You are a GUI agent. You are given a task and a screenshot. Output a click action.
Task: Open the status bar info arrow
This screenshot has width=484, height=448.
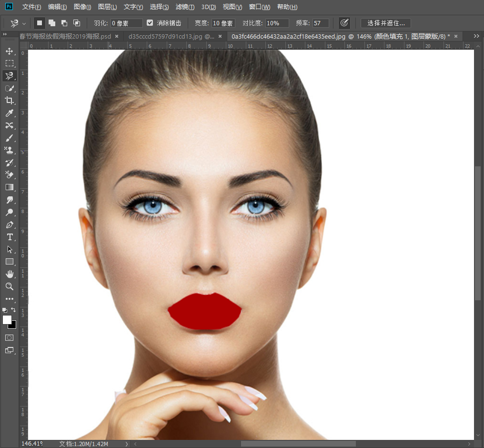tap(127, 444)
